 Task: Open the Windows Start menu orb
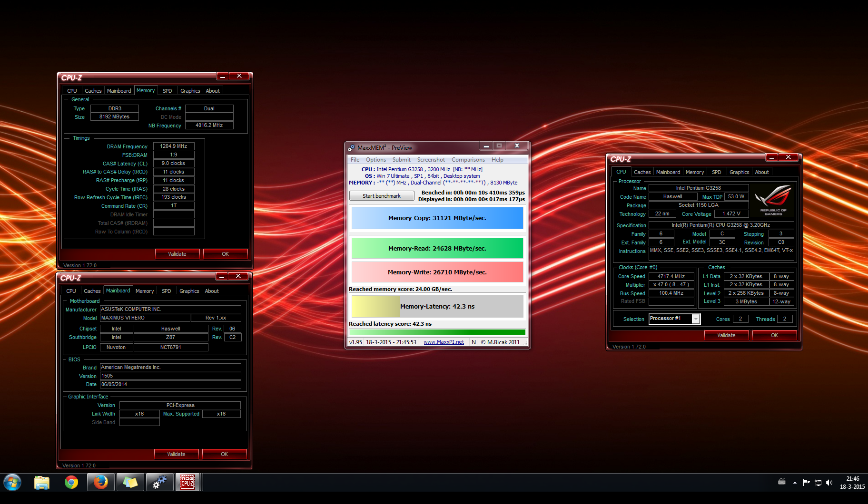12,483
